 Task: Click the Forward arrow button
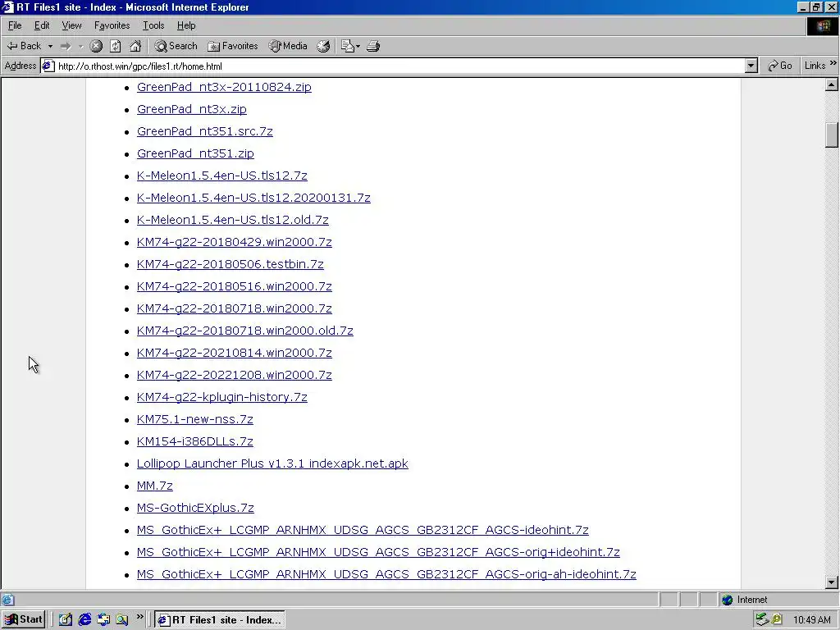[66, 46]
